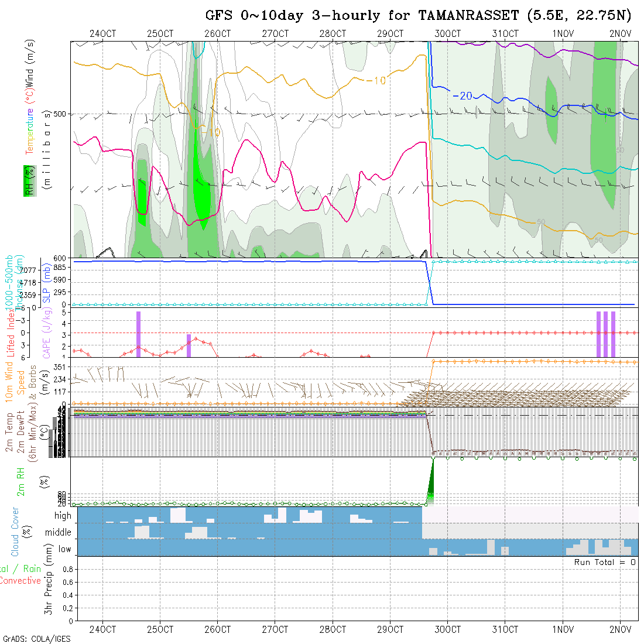The width and height of the screenshot is (644, 644).
Task: Select the 1NOV date label on bottom axis
Action: point(563,629)
